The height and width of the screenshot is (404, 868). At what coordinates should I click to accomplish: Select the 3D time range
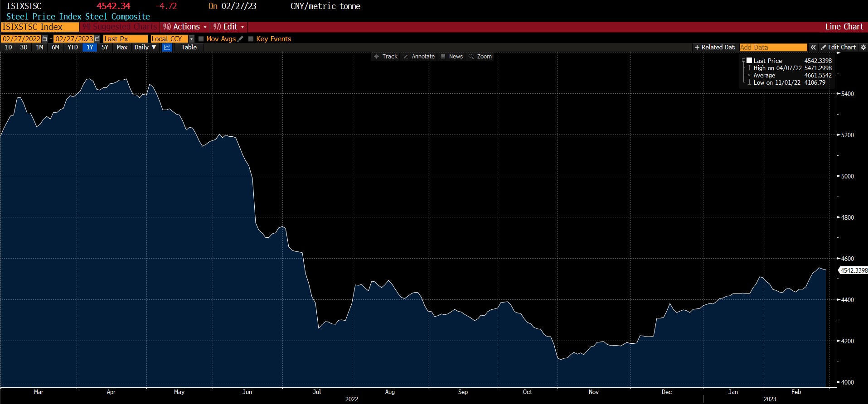[x=24, y=47]
